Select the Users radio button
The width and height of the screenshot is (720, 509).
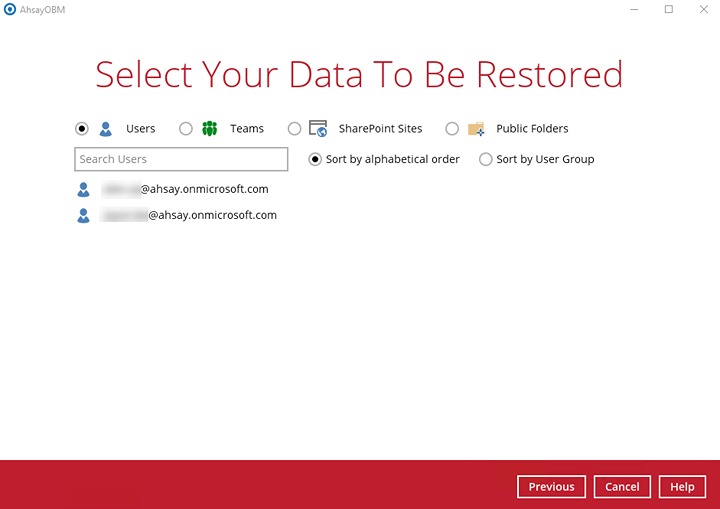pos(82,129)
